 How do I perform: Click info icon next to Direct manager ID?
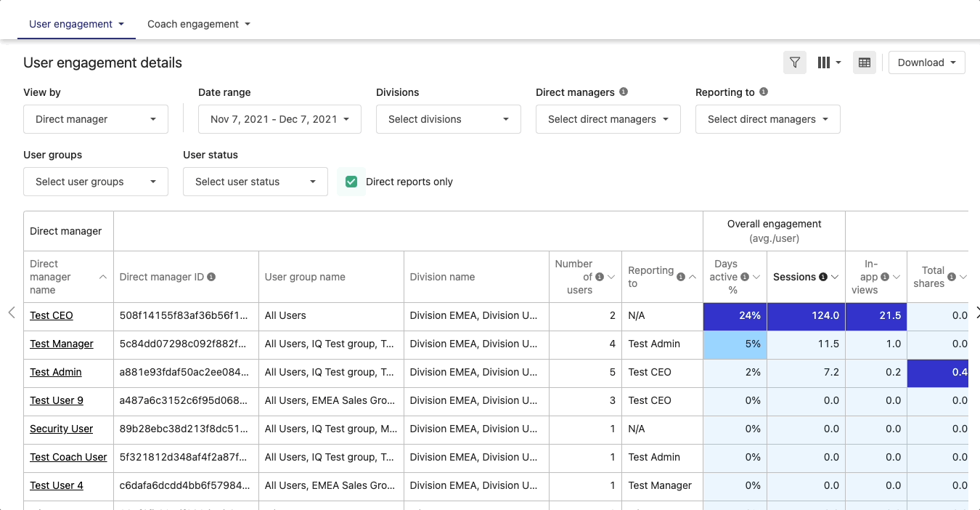(x=211, y=277)
